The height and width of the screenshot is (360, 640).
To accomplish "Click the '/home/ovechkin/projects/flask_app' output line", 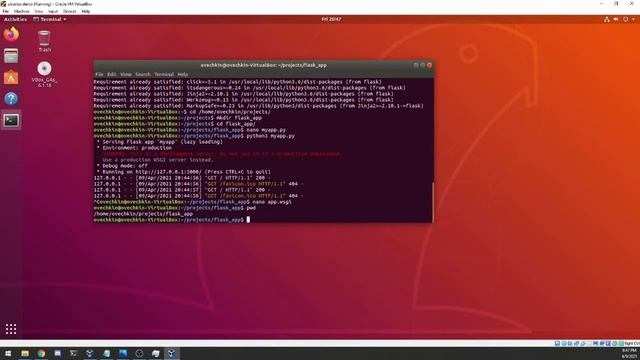I will coord(143,214).
